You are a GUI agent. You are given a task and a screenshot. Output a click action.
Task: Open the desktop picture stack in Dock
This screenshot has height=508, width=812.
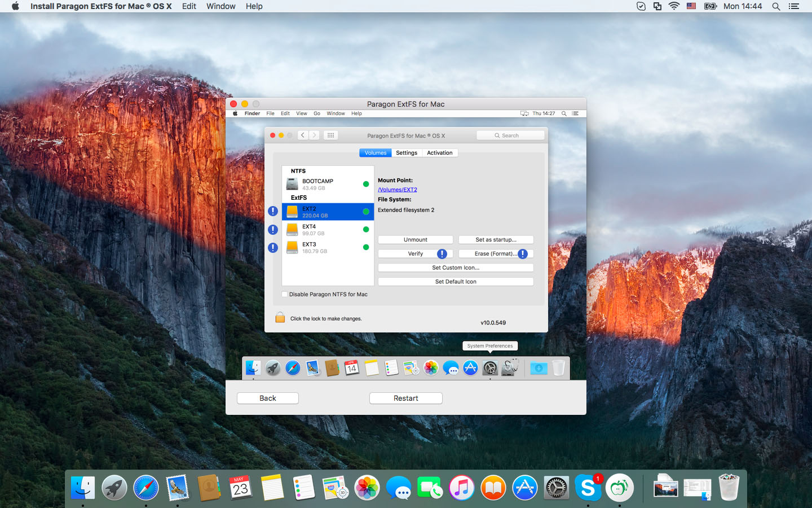point(665,487)
